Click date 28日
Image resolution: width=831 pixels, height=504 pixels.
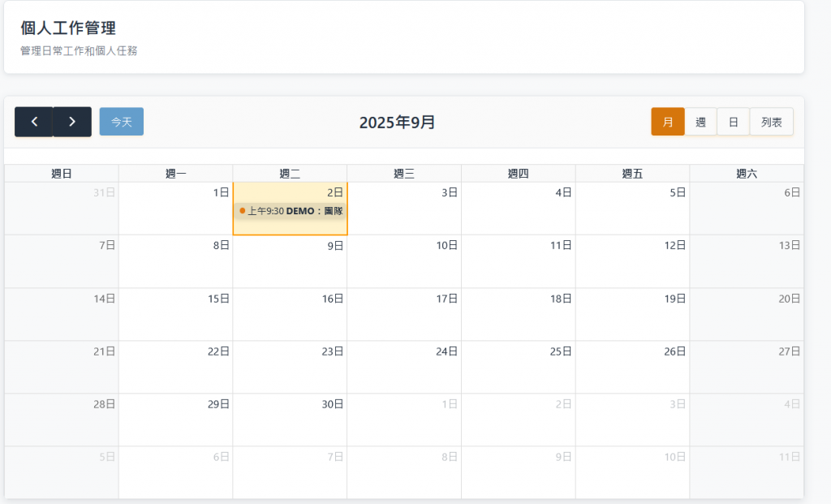(x=105, y=404)
